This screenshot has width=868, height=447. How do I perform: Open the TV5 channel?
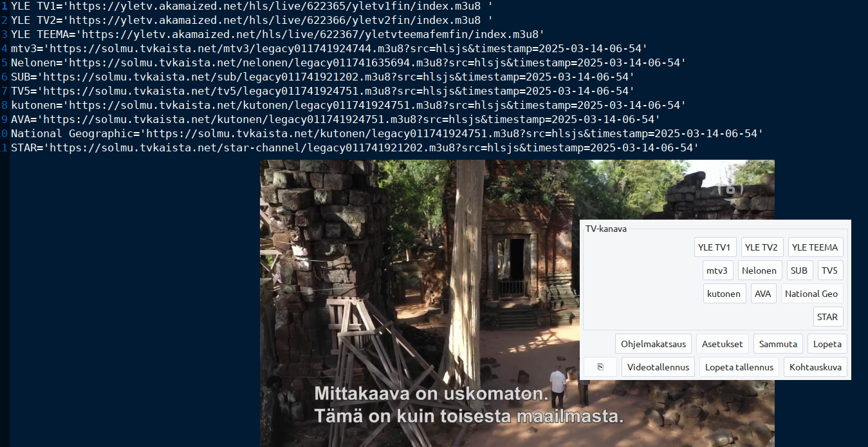[830, 271]
